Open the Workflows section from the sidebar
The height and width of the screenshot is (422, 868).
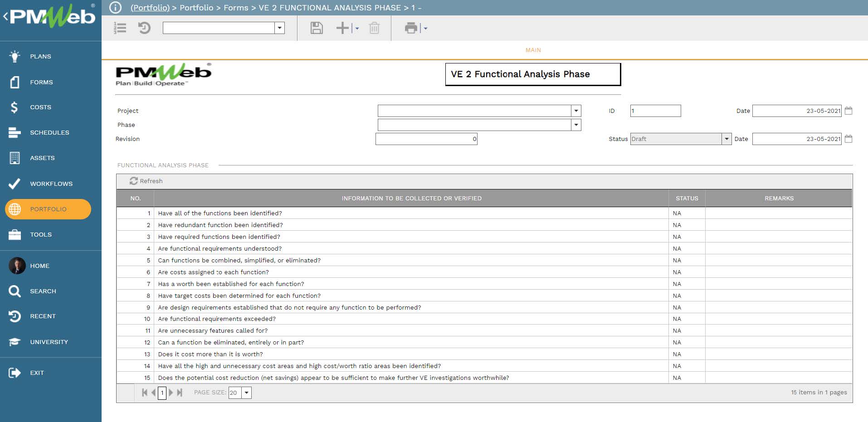tap(51, 184)
